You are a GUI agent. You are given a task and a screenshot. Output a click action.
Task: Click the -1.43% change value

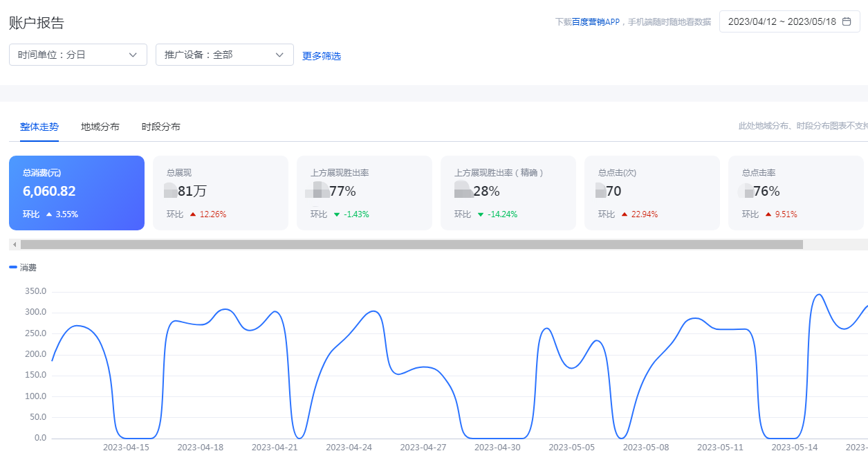(x=357, y=214)
